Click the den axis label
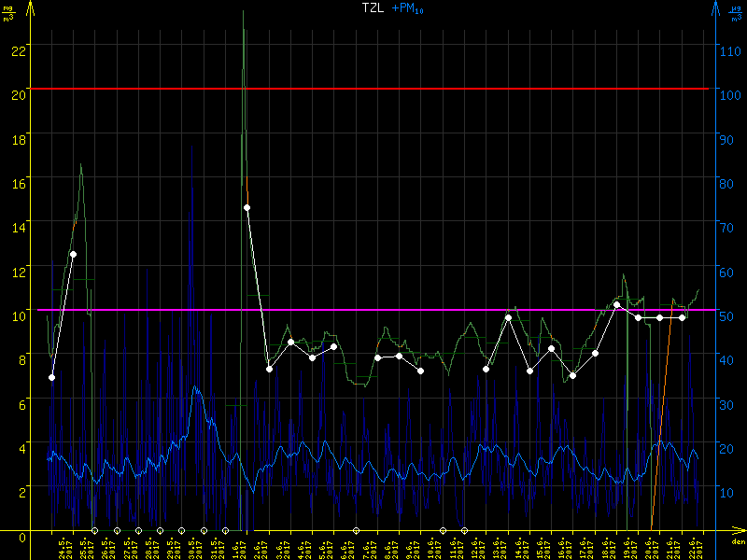The image size is (747, 560). [738, 542]
